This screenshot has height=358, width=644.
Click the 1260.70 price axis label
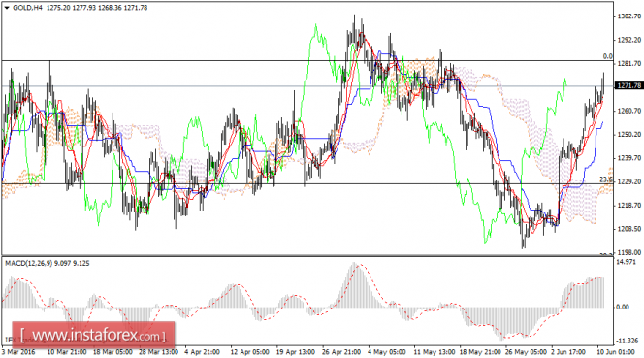tap(629, 111)
